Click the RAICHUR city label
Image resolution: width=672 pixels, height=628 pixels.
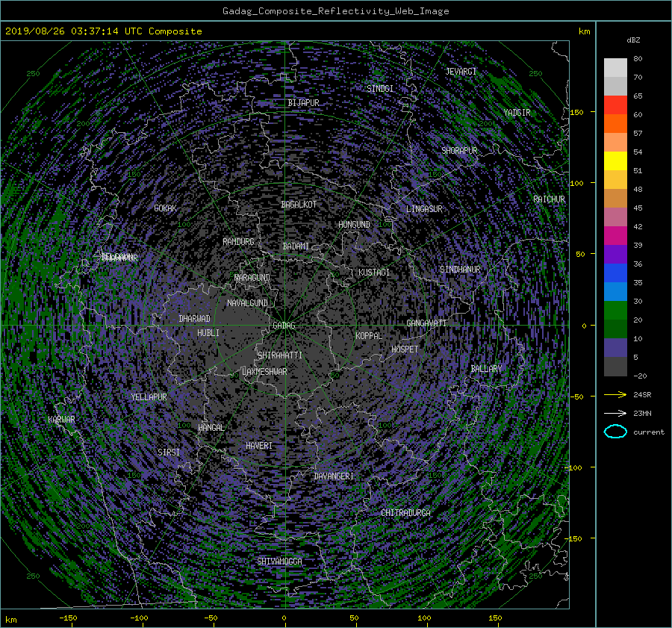point(549,199)
